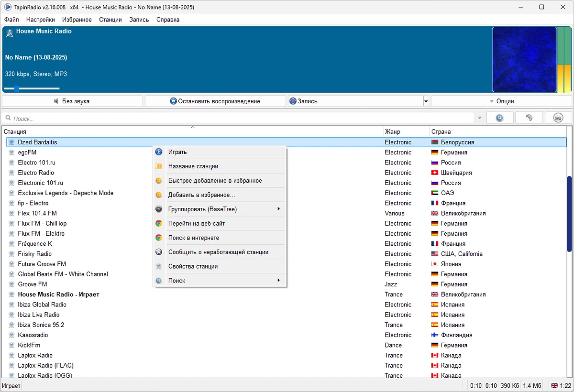Click the sort arrow above the Станция column

[x=192, y=127]
